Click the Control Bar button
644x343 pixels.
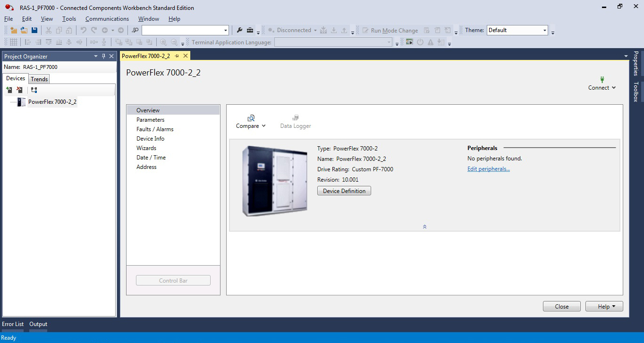[x=173, y=281]
